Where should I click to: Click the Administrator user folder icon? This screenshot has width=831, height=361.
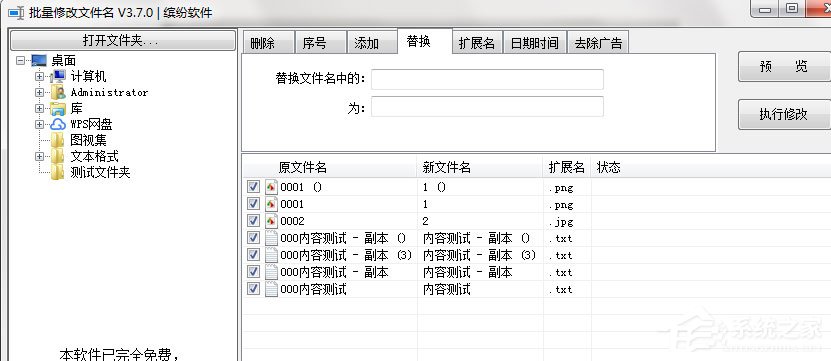click(58, 92)
